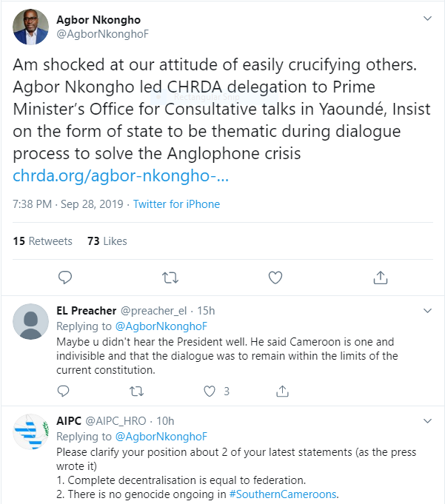Screen dimensions: 445x504
Task: Click the Twitter for iPhone source link
Action: pos(176,204)
